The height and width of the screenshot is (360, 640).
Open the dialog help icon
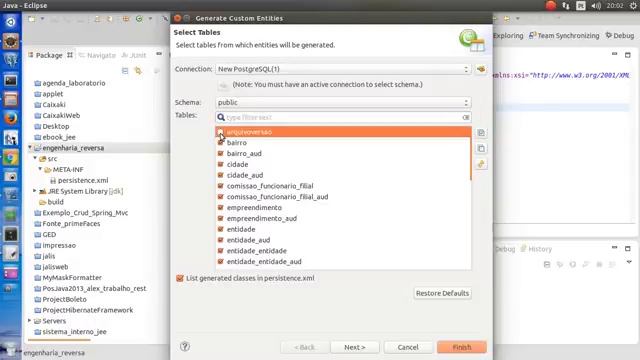[184, 347]
